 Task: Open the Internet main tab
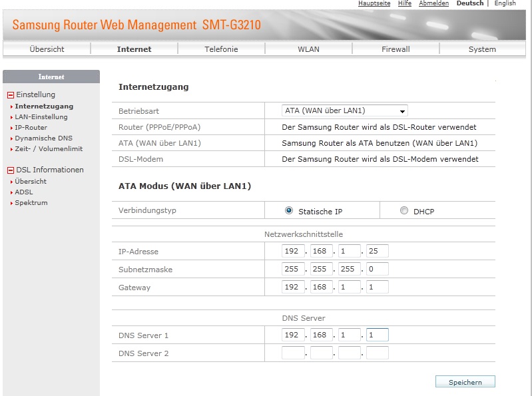pos(134,49)
